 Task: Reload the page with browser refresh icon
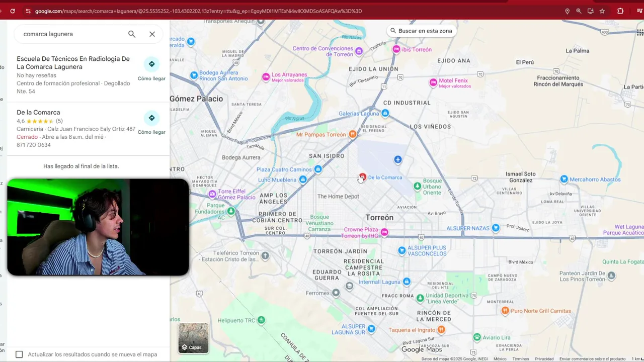13,11
